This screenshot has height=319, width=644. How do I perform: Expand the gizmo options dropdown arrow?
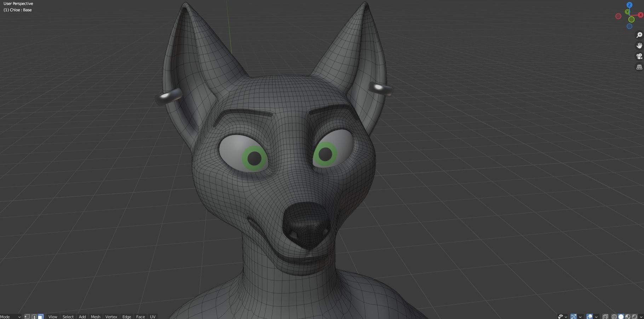click(580, 317)
